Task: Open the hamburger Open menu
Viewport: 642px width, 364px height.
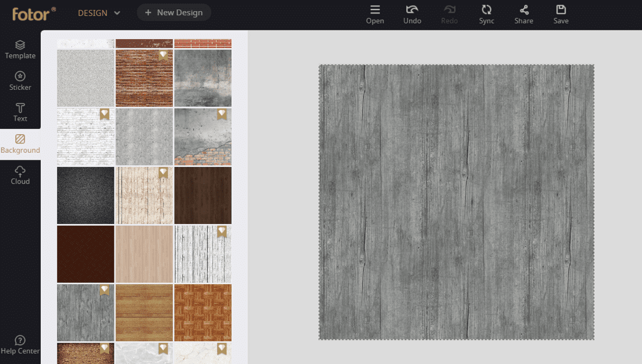Action: coord(375,15)
